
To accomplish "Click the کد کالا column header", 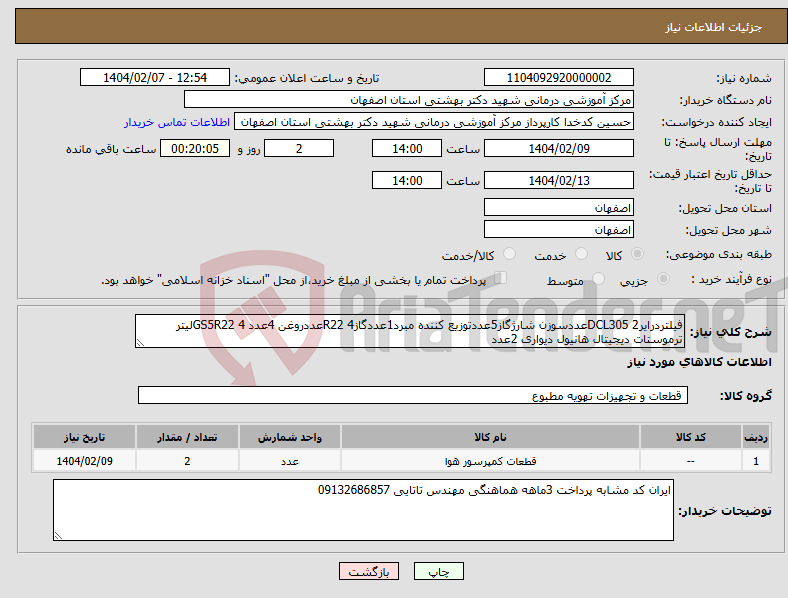I will [691, 437].
